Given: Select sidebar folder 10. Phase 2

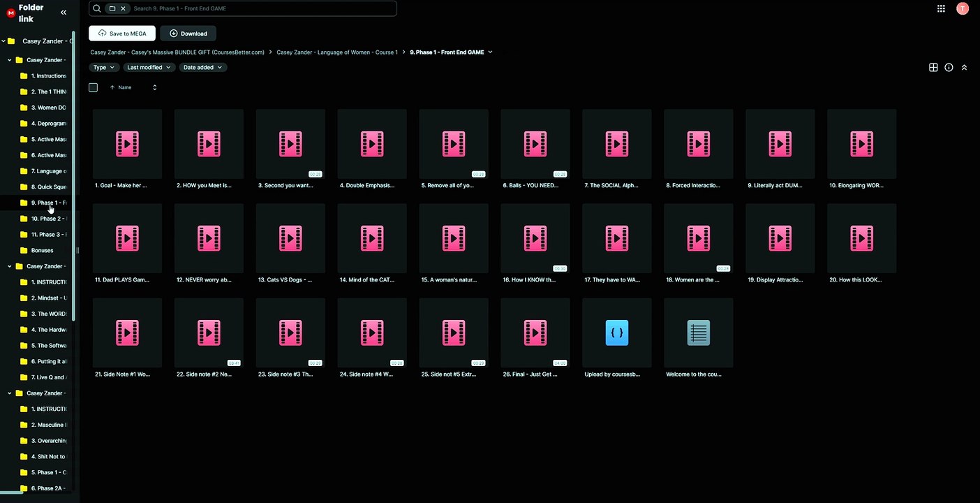Looking at the screenshot, I should (x=43, y=219).
